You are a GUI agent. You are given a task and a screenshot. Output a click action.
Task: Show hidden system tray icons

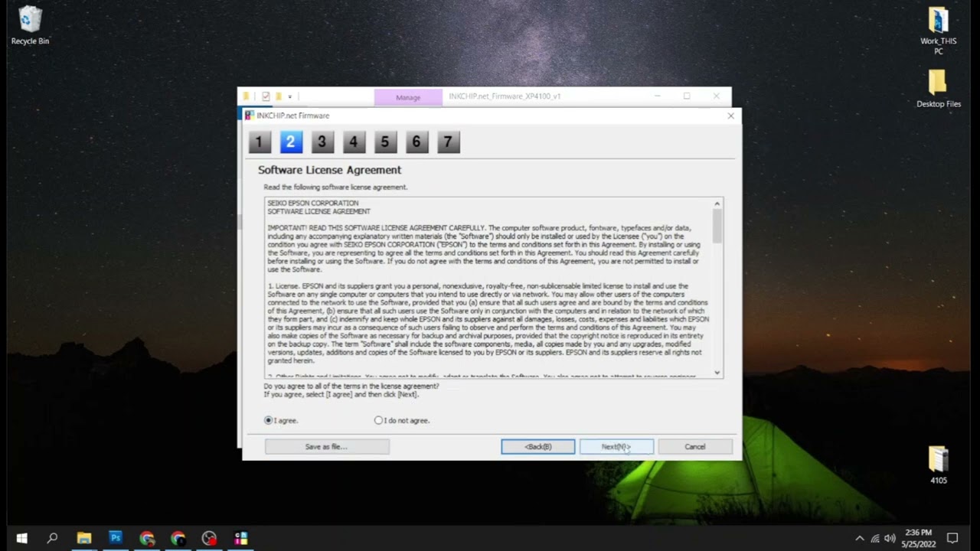859,538
